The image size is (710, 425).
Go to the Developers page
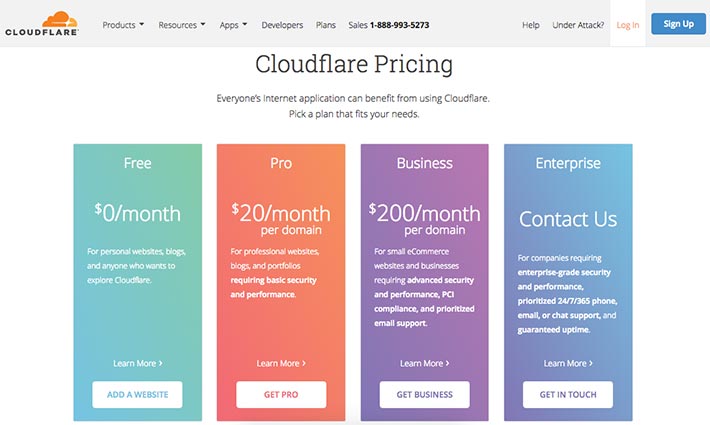[x=282, y=25]
